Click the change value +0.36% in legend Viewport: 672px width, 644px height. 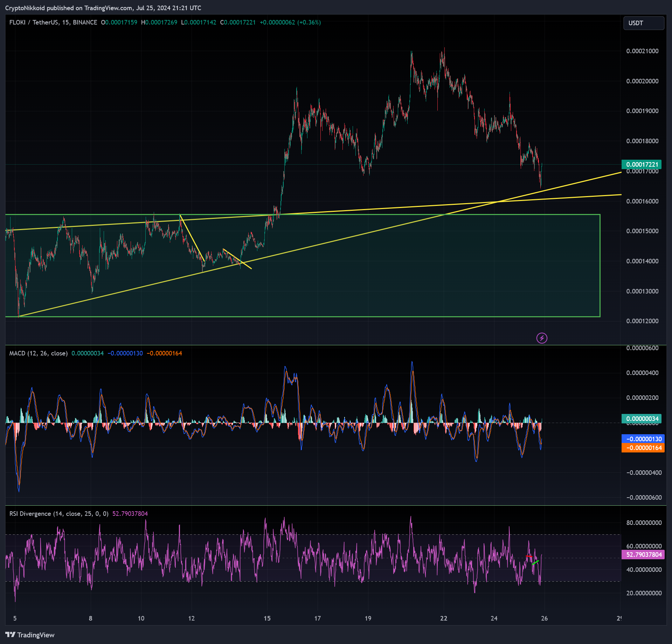[309, 22]
